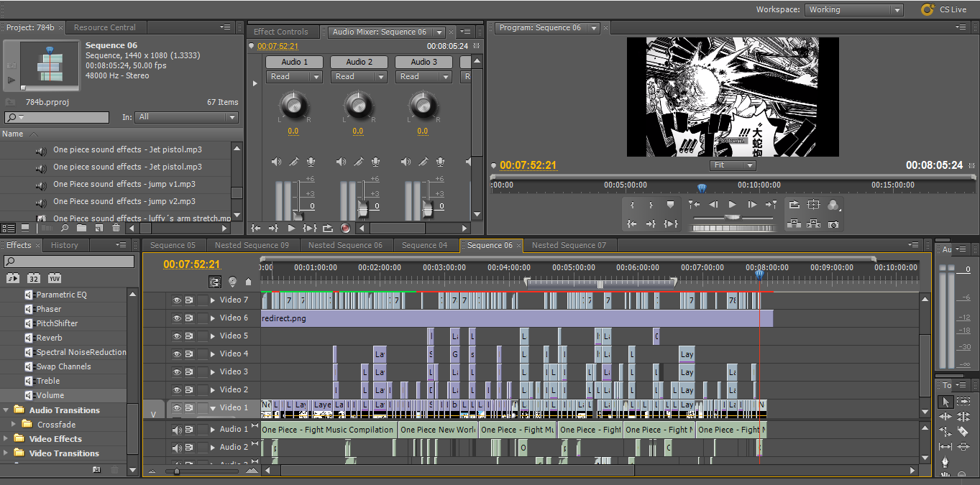The height and width of the screenshot is (485, 980).
Task: Open Effect Controls tab
Action: click(280, 32)
